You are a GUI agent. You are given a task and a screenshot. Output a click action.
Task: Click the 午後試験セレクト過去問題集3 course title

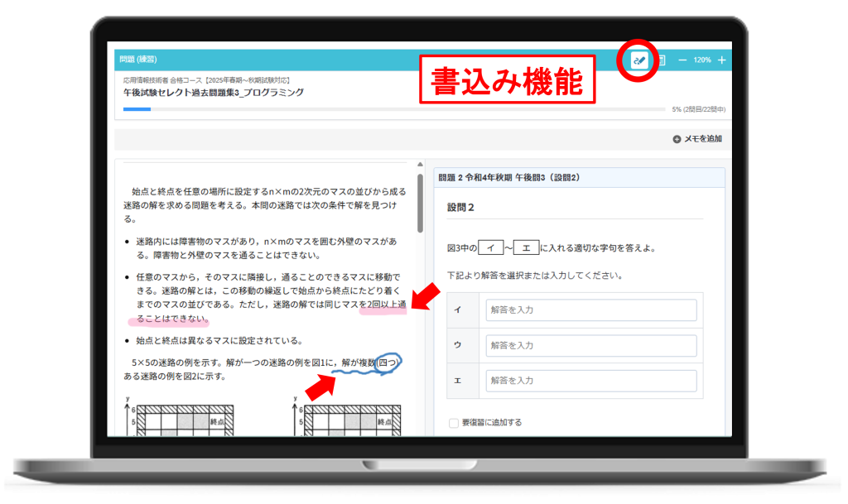[x=213, y=93]
